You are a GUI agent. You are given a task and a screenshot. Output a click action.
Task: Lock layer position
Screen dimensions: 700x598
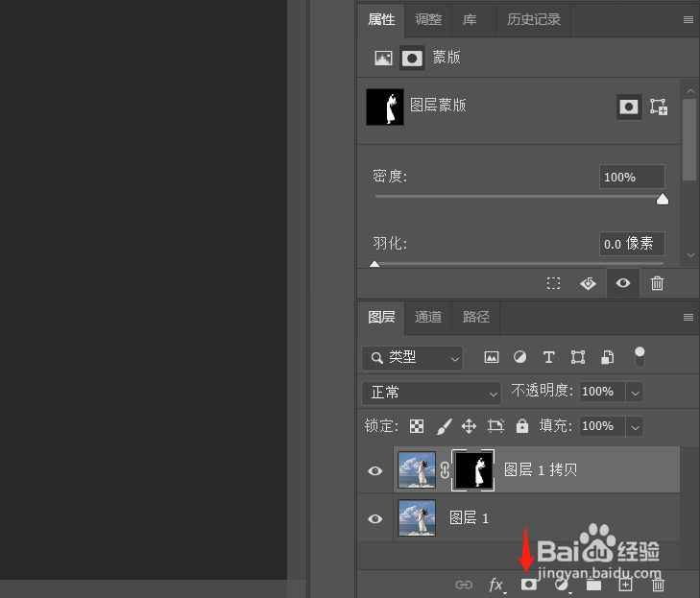(469, 426)
